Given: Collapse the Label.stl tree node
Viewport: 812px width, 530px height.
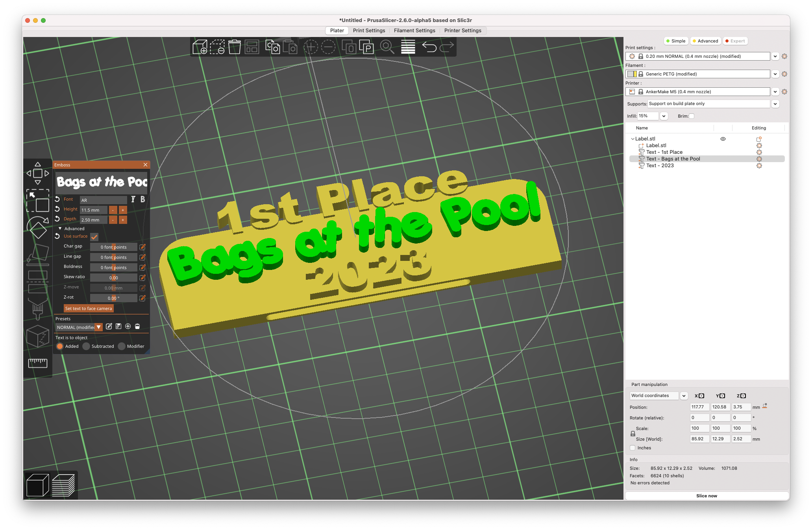Looking at the screenshot, I should click(633, 139).
